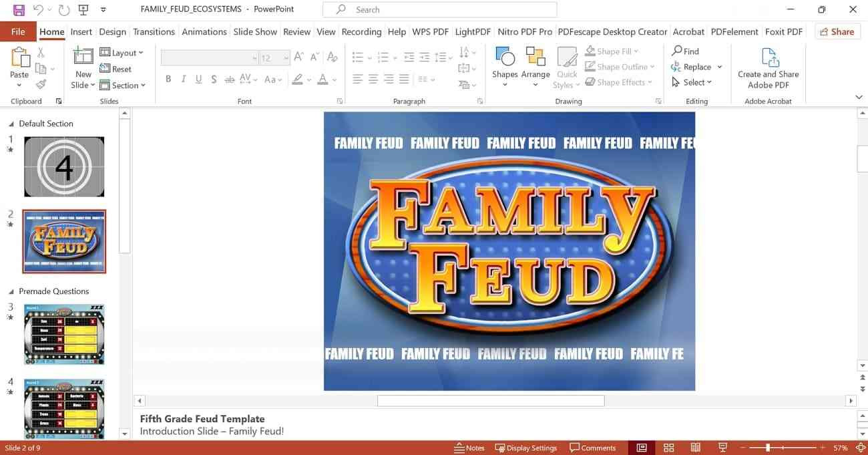Decrease list indent level icon
868x455 pixels.
point(409,57)
